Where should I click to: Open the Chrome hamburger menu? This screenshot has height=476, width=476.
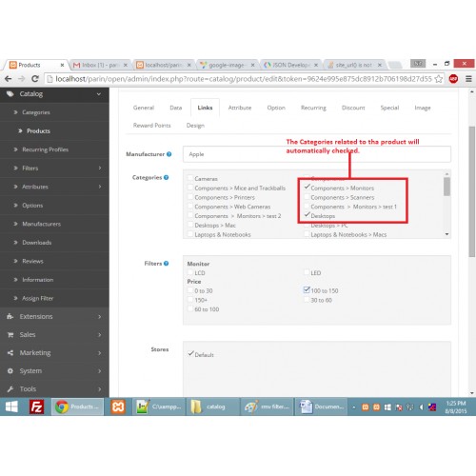click(468, 79)
